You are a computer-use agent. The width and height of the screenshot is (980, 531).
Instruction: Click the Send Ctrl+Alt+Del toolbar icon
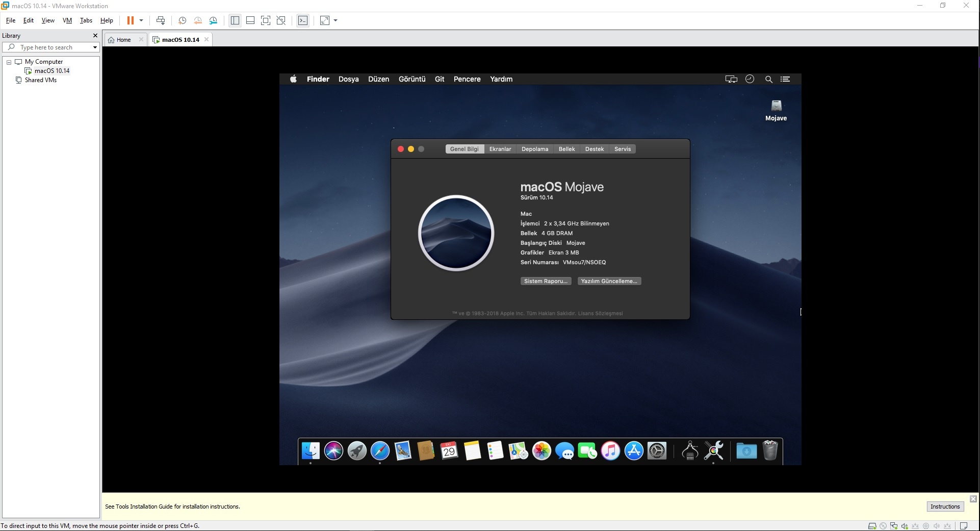161,20
